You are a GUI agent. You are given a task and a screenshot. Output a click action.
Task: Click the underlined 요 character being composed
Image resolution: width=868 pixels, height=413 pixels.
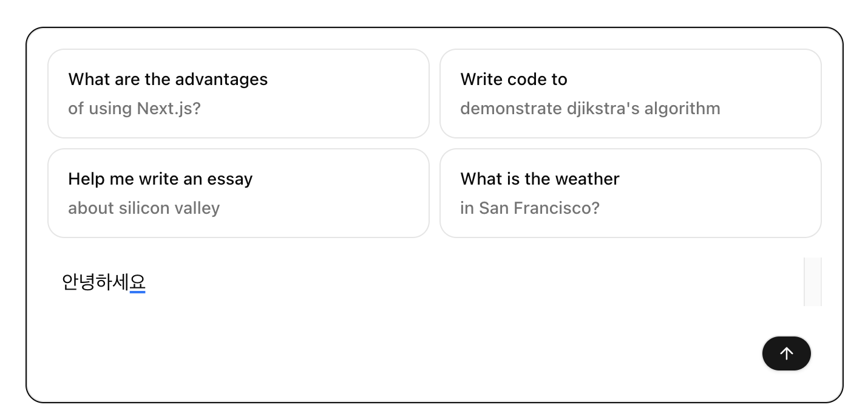(x=138, y=282)
